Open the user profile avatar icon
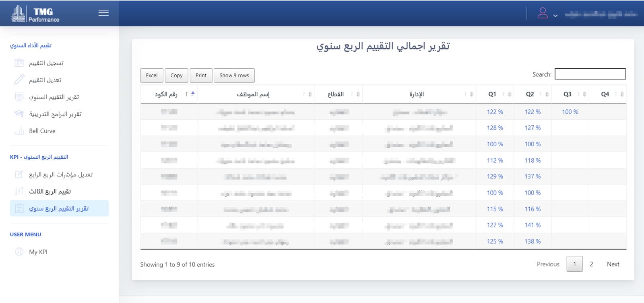Screen dimensions: 644x303 pos(543,13)
